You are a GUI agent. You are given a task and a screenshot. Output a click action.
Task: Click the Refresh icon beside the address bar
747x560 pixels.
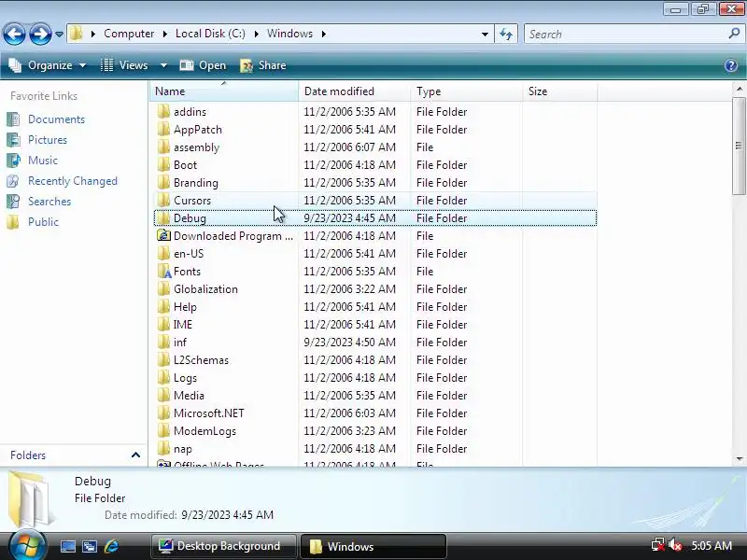point(506,34)
